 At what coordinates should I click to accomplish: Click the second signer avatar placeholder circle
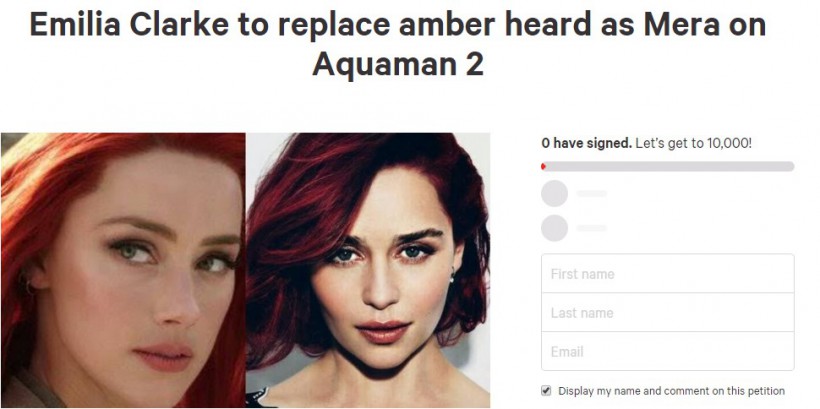554,228
